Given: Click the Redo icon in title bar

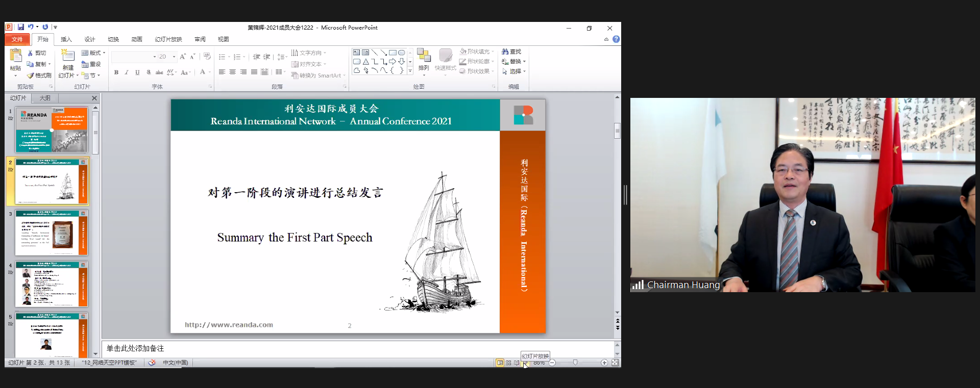Looking at the screenshot, I should point(45,27).
